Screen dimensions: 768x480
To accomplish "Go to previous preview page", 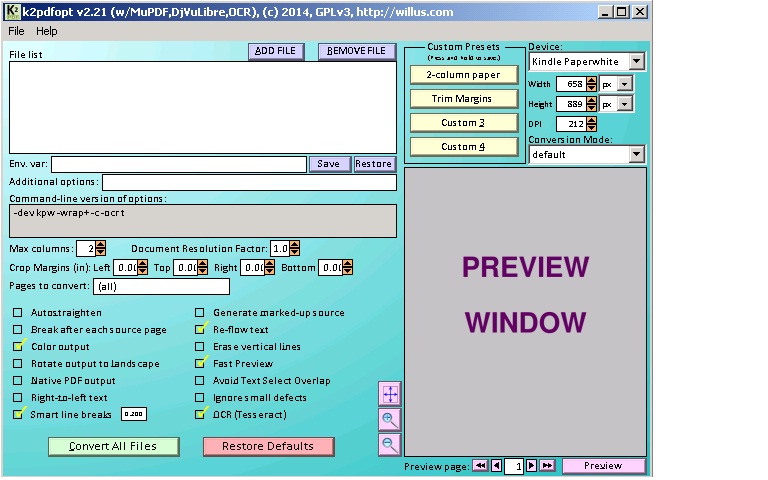I will point(496,465).
